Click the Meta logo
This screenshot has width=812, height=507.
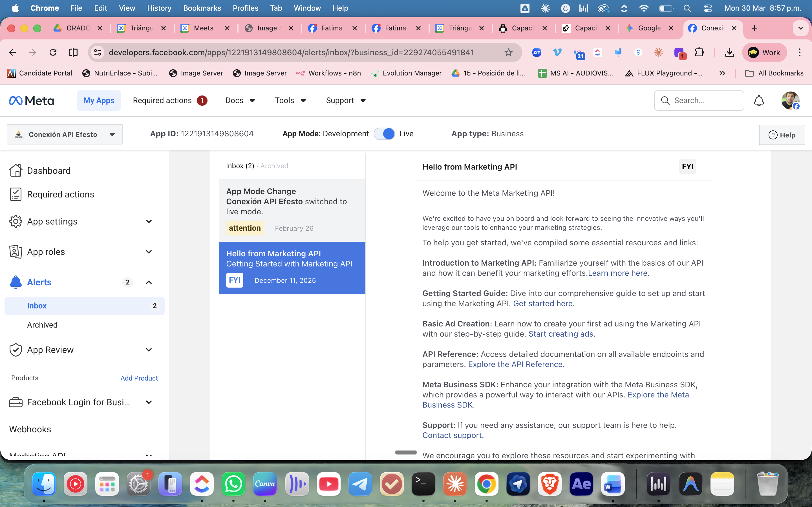coord(32,101)
